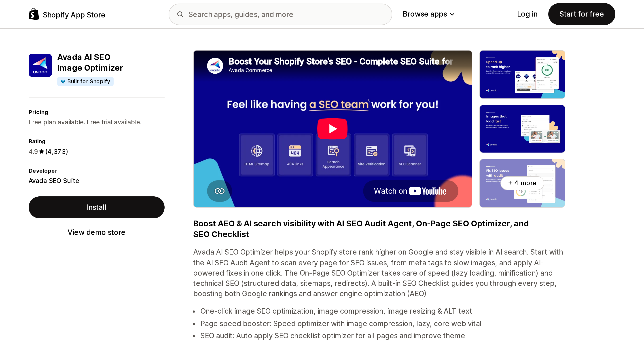Click the Page speed booster bullet text

pyautogui.click(x=341, y=323)
